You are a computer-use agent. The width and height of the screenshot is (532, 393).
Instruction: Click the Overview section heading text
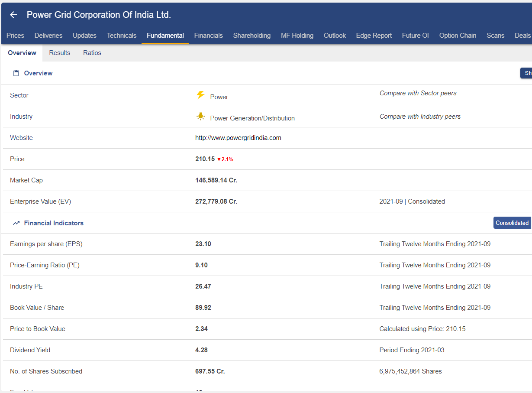pyautogui.click(x=38, y=73)
